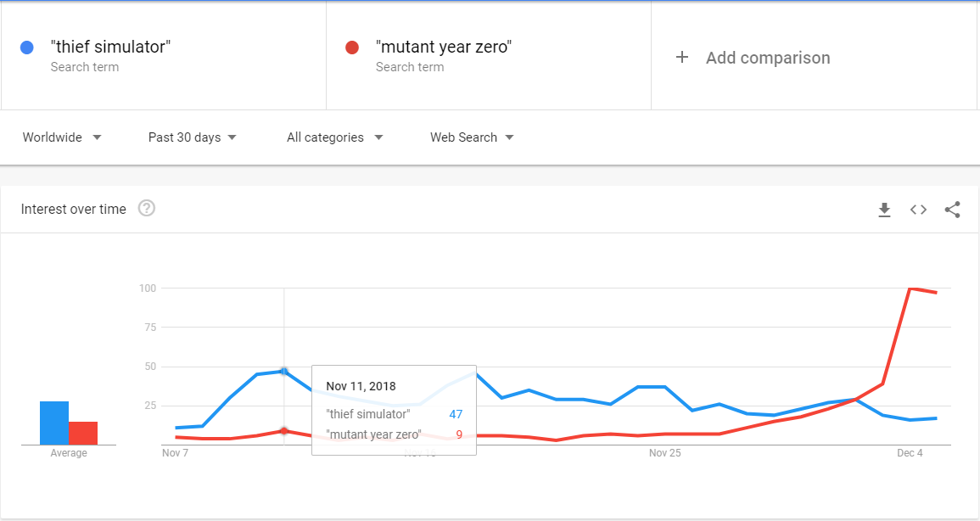Click the red Average bar
Screen dimensions: 980x521
[83, 434]
